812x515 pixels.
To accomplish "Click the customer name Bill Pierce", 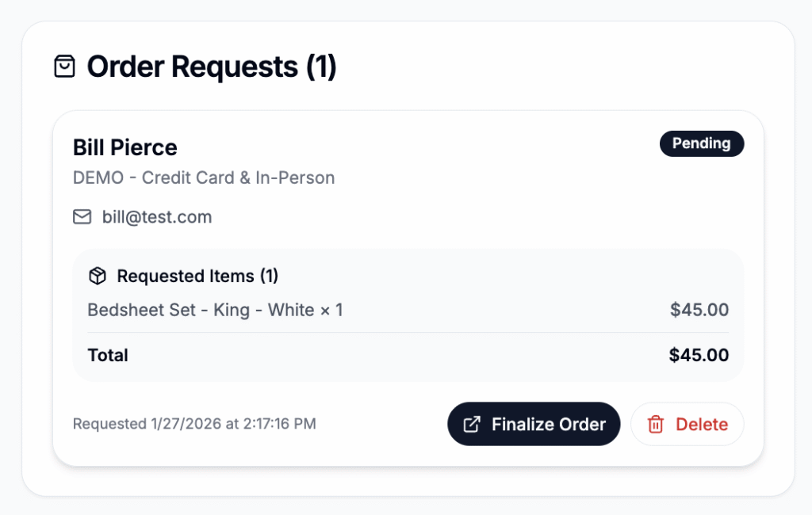I will [x=124, y=147].
